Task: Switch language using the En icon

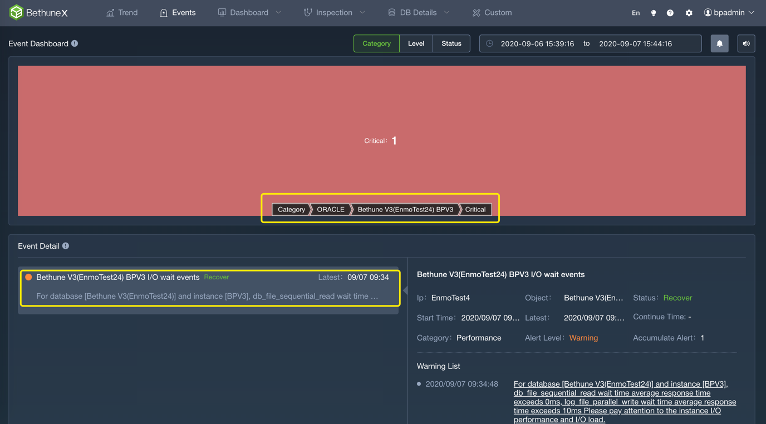Action: coord(636,13)
